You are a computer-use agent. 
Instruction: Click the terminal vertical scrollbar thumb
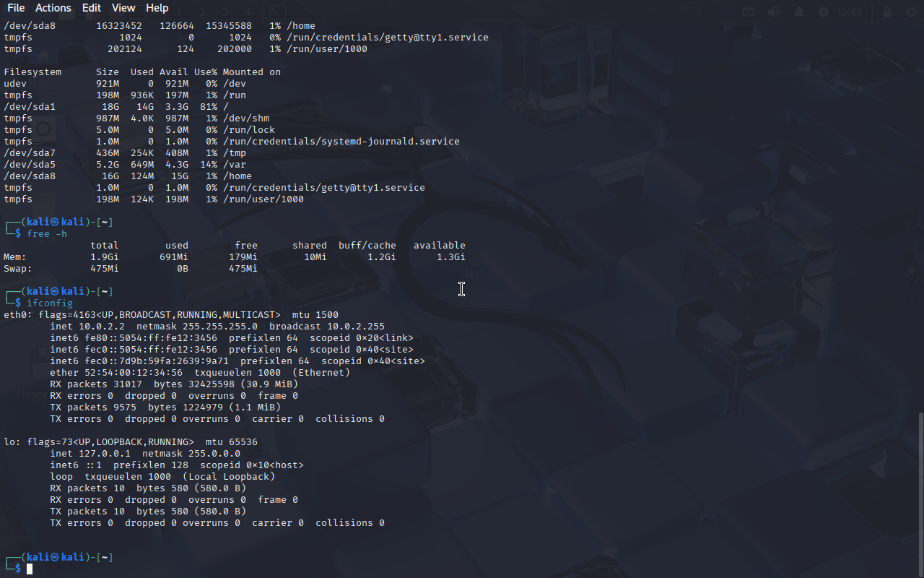(920, 494)
